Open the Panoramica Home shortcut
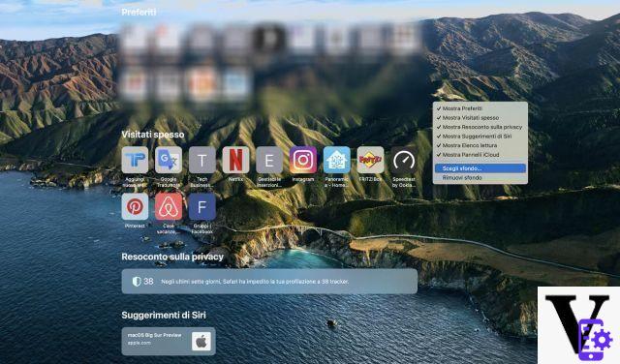 (x=337, y=160)
